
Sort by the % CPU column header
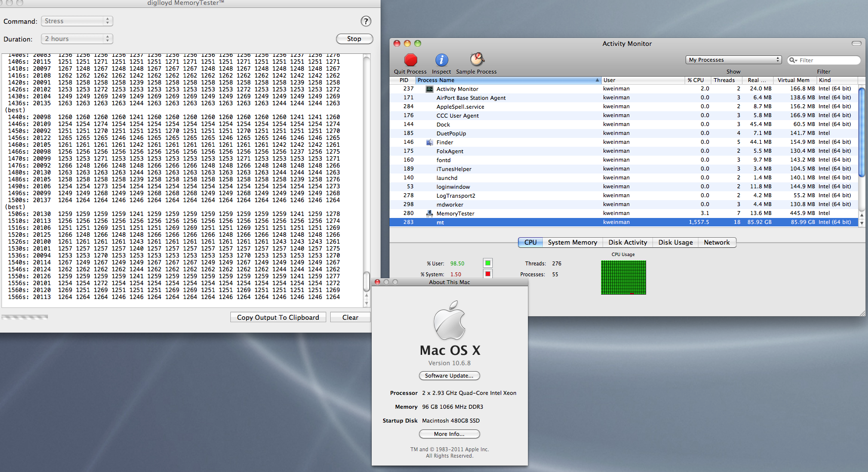point(696,80)
